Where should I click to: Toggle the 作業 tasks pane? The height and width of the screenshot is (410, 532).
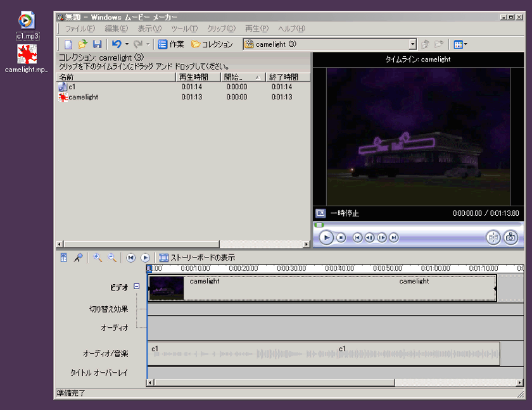coord(171,44)
